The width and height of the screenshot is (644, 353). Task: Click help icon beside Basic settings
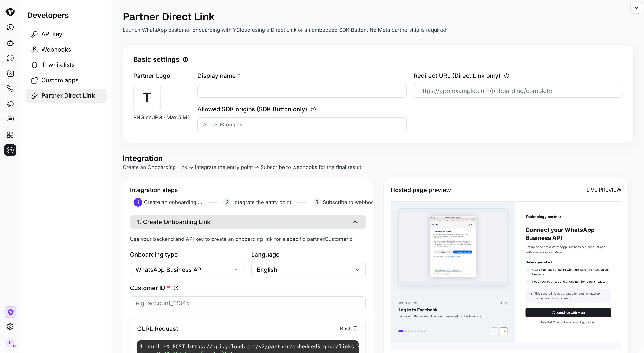pyautogui.click(x=185, y=59)
